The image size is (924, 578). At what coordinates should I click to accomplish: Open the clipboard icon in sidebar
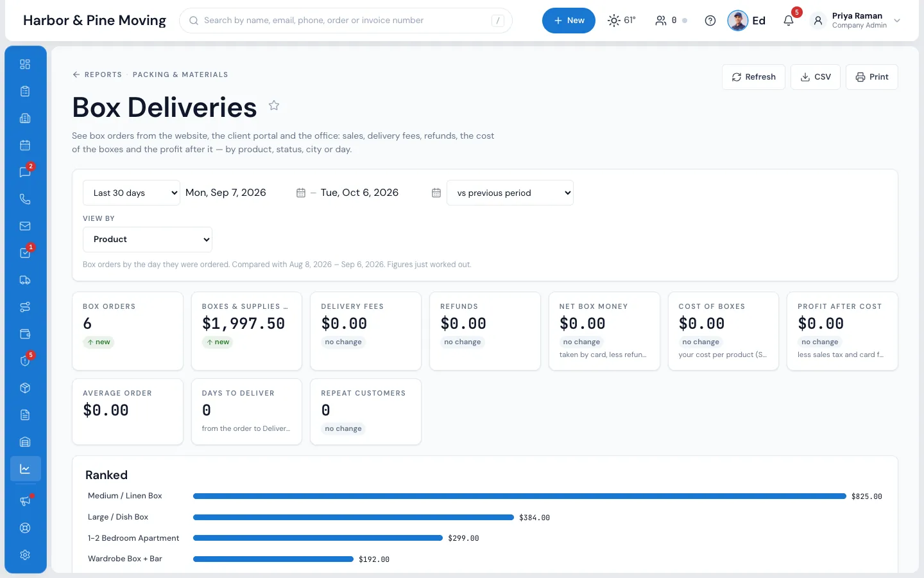coord(25,91)
